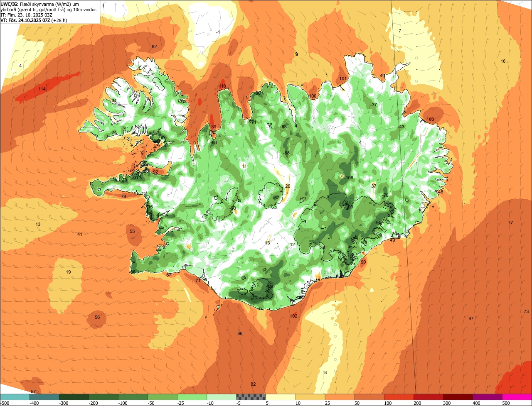Click the map value "-68" in northern Iceland
The height and width of the screenshot is (406, 532).
pos(286,153)
